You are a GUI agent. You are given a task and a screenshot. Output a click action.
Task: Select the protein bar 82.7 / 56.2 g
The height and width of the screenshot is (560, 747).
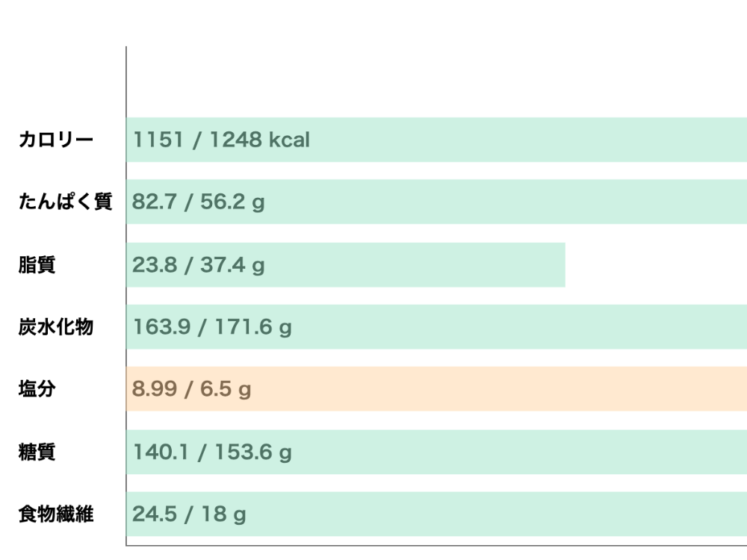[436, 202]
